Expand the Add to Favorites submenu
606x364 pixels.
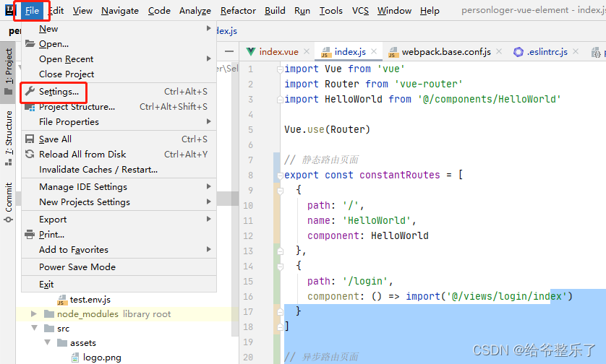(119, 250)
